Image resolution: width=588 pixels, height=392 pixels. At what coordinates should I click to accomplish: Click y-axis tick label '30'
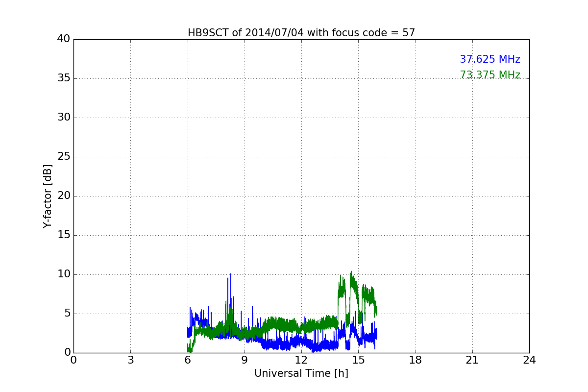[64, 118]
